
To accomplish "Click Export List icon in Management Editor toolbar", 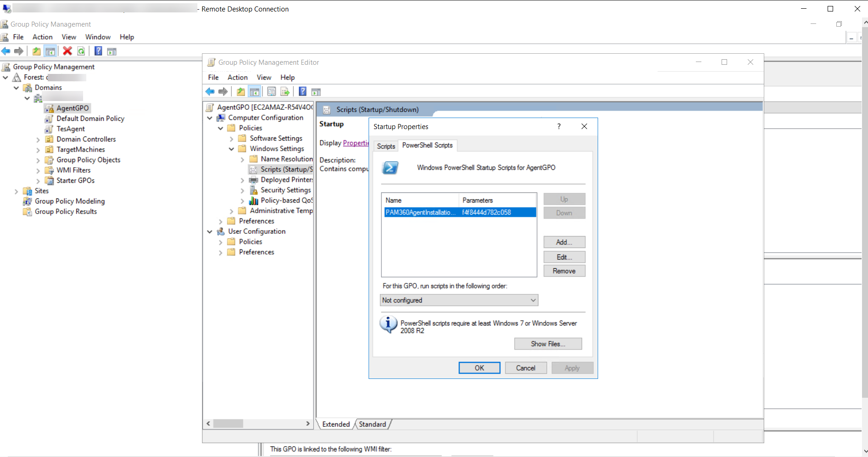I will [x=285, y=91].
